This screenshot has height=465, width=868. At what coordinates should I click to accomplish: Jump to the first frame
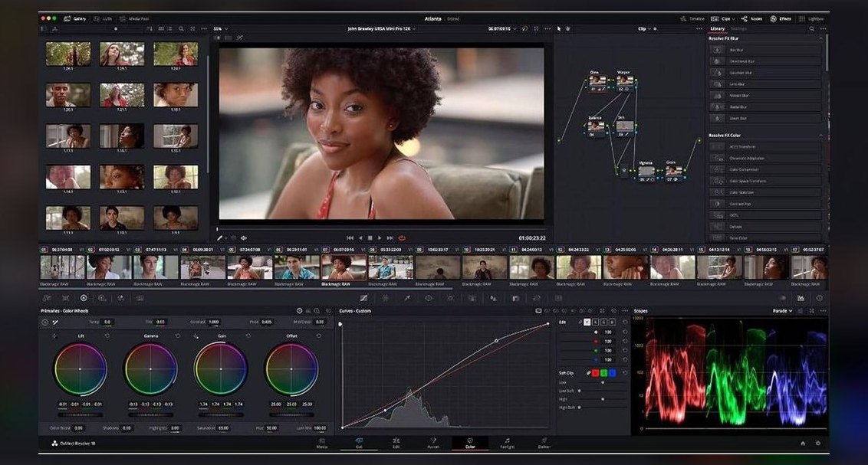(x=350, y=237)
